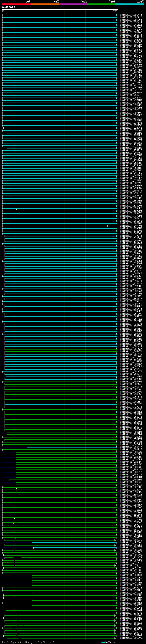
Task: Click hit label UniRef100_P26587
Action: [x=131, y=490]
